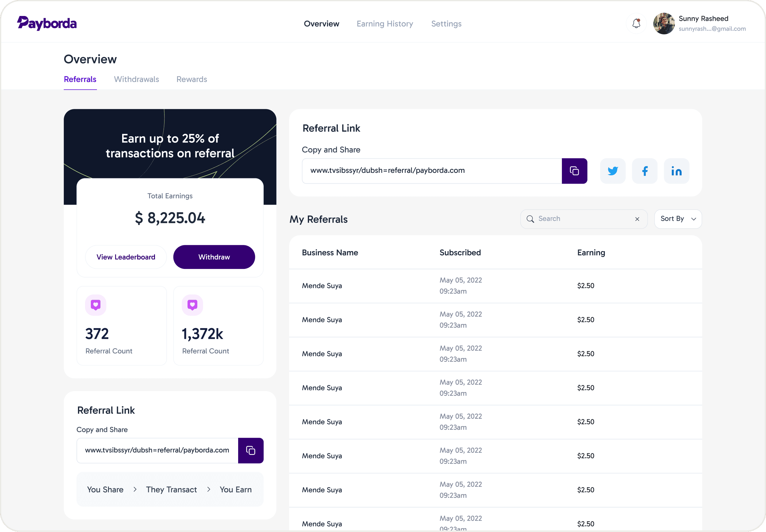766x532 pixels.
Task: Click the Earning column header
Action: [x=591, y=253]
